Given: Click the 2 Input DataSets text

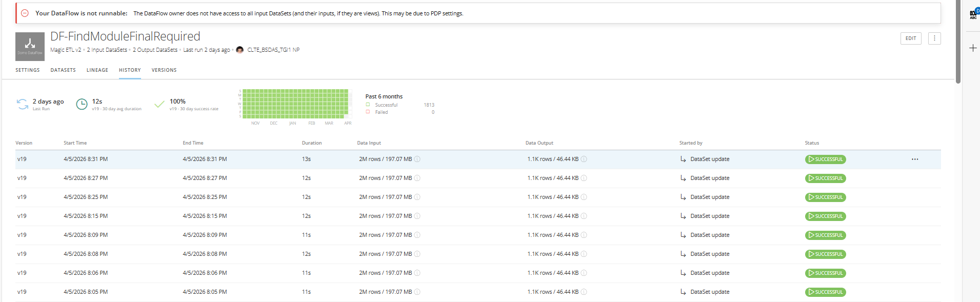Looking at the screenshot, I should click(107, 50).
